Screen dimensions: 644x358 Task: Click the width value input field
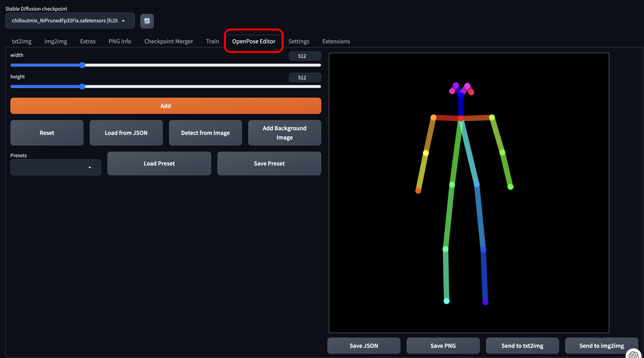tap(305, 56)
